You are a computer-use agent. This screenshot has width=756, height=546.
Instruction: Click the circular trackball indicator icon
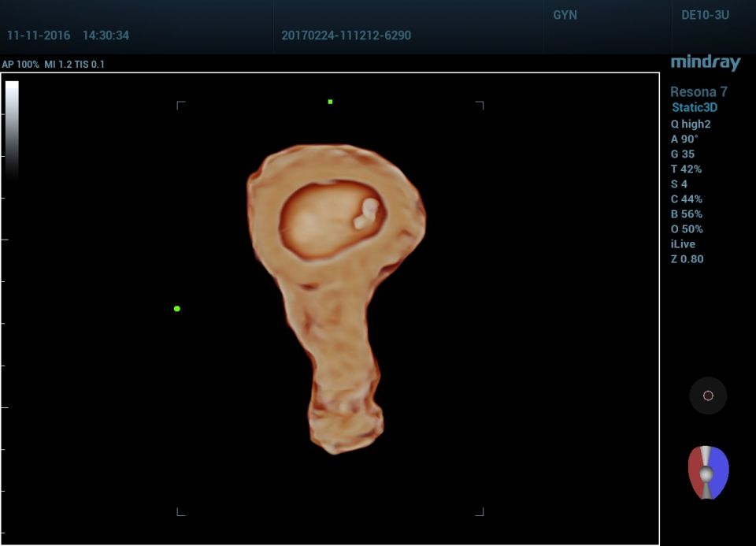707,396
